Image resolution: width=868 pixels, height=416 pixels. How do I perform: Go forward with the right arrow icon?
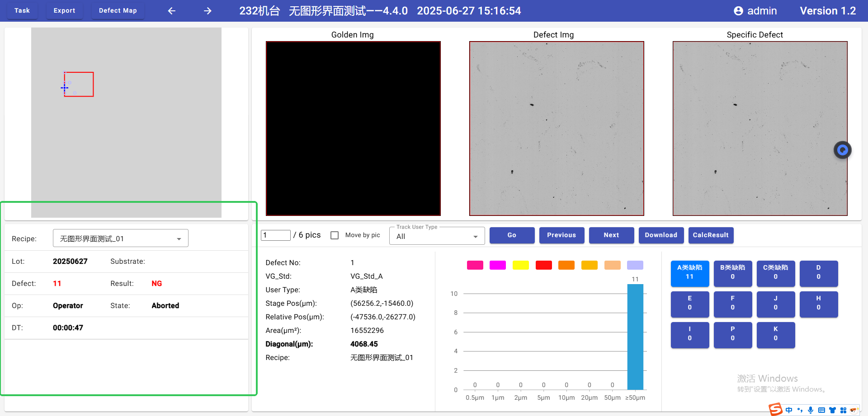tap(208, 11)
